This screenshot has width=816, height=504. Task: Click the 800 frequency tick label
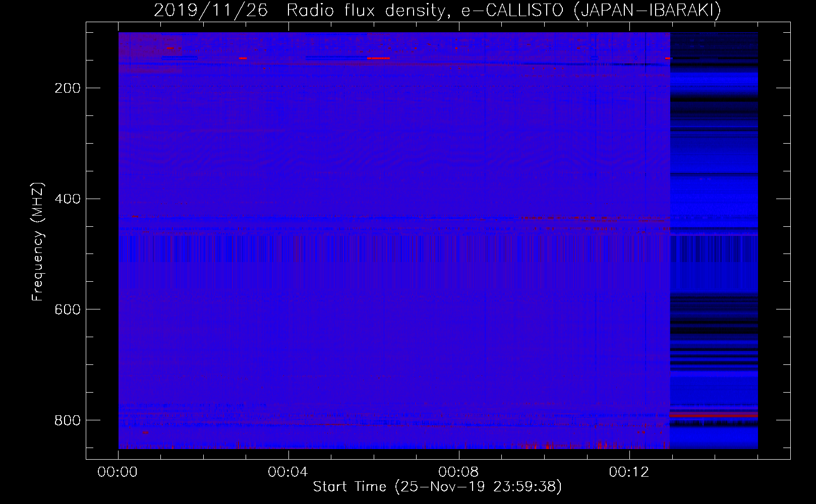click(68, 420)
